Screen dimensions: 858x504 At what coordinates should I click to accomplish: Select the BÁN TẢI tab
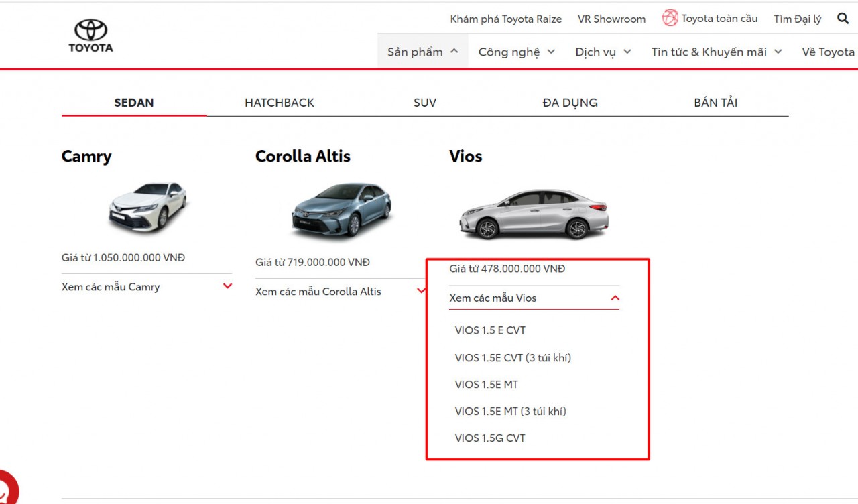[716, 102]
